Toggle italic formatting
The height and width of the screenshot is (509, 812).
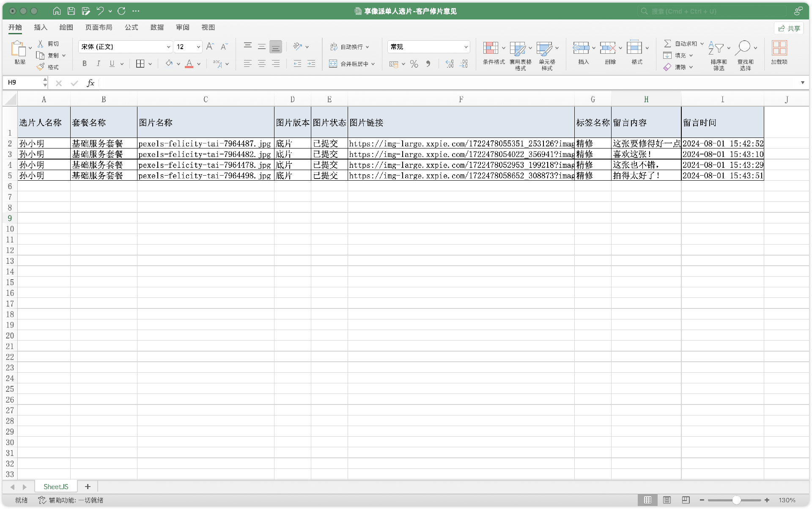pyautogui.click(x=98, y=63)
